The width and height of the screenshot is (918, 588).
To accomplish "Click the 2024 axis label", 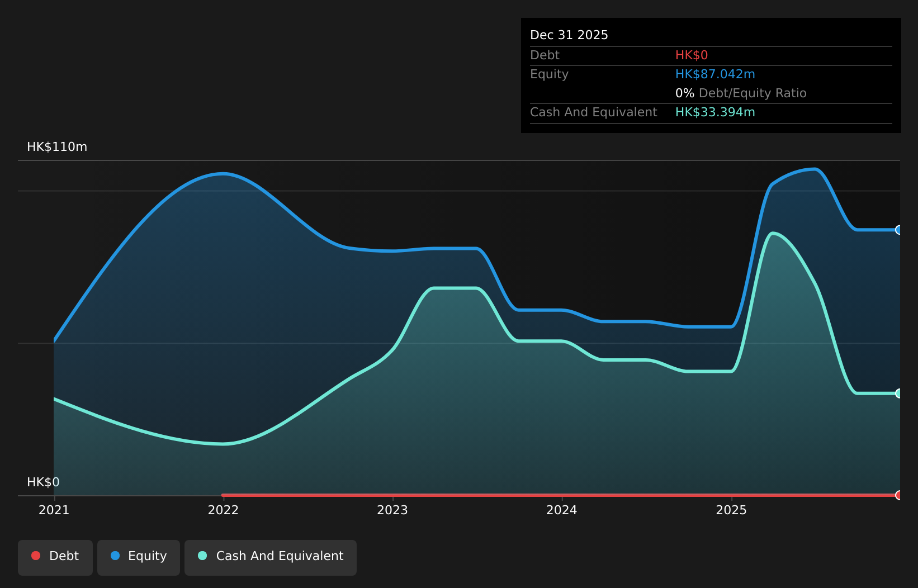I will [x=562, y=510].
